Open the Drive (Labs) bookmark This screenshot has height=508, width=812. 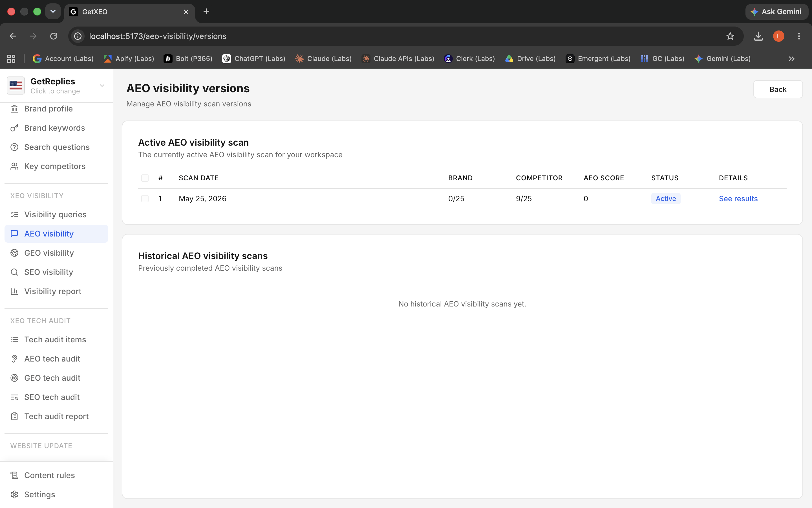pyautogui.click(x=530, y=59)
